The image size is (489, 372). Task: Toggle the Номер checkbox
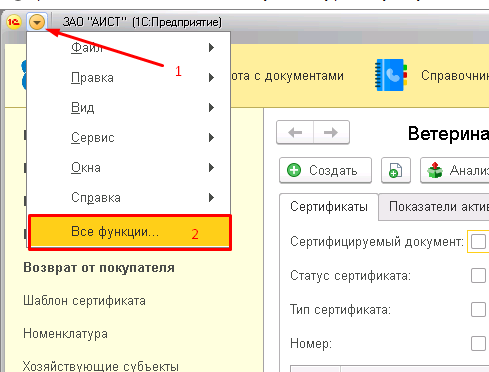coord(478,343)
